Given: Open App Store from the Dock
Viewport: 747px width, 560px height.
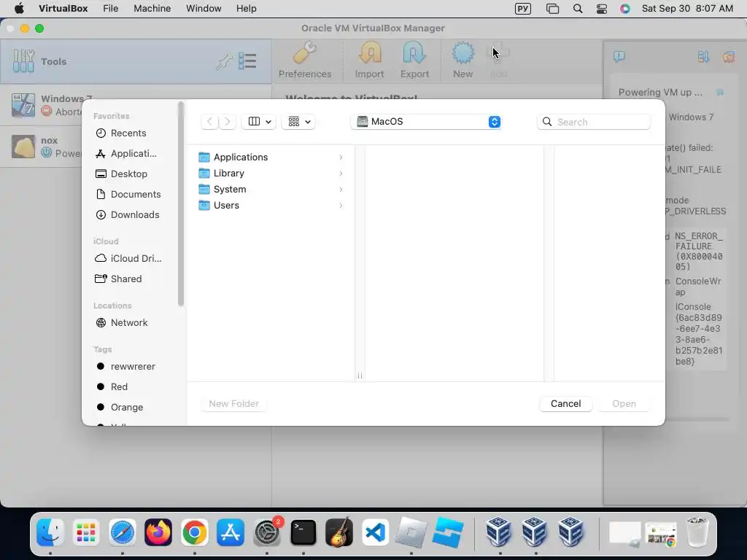Looking at the screenshot, I should tap(231, 532).
